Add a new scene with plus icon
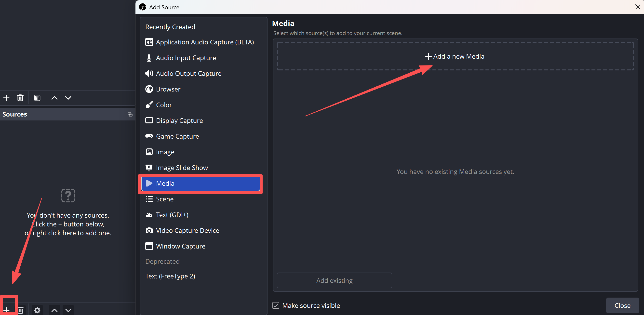Image resolution: width=644 pixels, height=315 pixels. click(x=6, y=98)
